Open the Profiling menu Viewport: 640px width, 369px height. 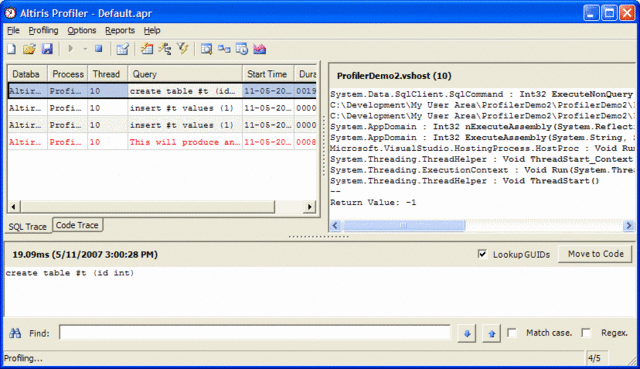coord(43,31)
